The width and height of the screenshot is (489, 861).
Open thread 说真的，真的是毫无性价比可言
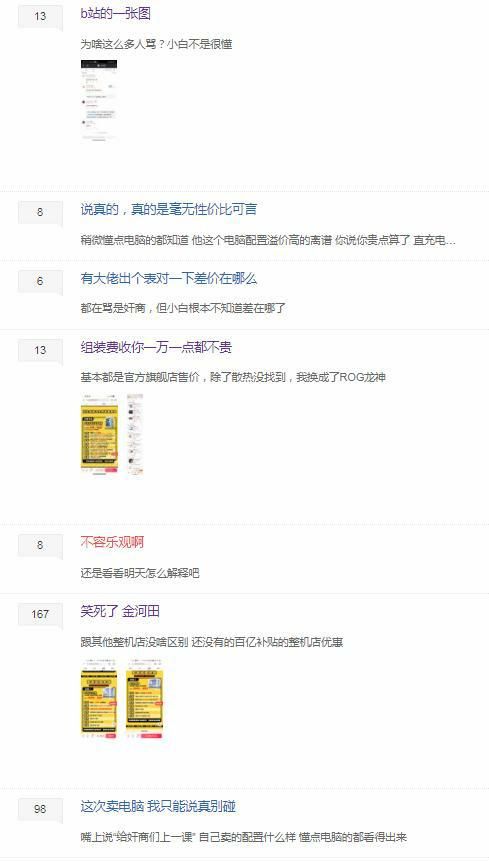coord(169,209)
